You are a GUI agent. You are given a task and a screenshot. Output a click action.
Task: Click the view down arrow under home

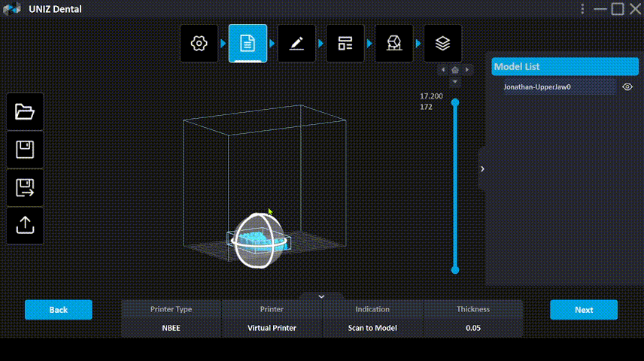click(x=455, y=82)
